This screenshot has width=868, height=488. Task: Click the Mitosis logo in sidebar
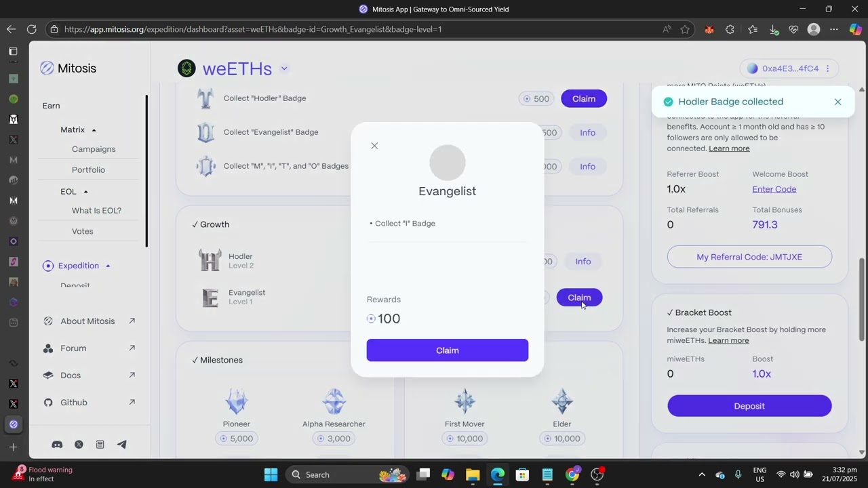point(68,68)
